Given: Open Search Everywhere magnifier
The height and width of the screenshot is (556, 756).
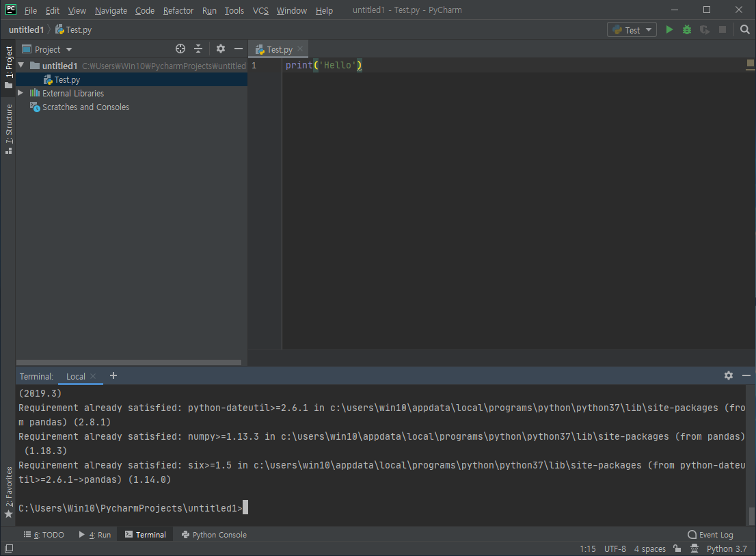Looking at the screenshot, I should coord(745,30).
